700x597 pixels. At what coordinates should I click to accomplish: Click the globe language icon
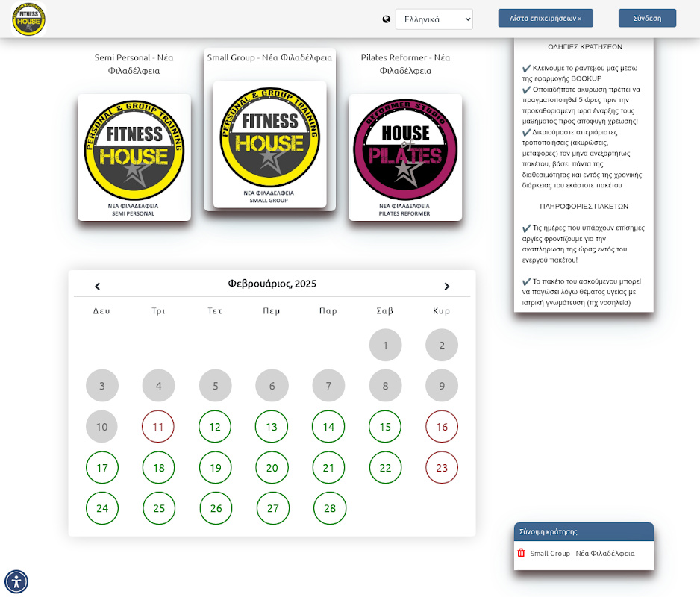click(x=386, y=19)
